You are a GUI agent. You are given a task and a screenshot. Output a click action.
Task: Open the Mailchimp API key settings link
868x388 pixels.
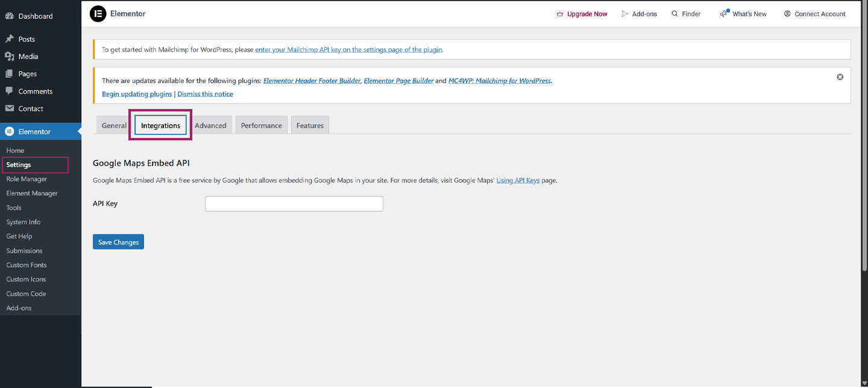pos(348,49)
